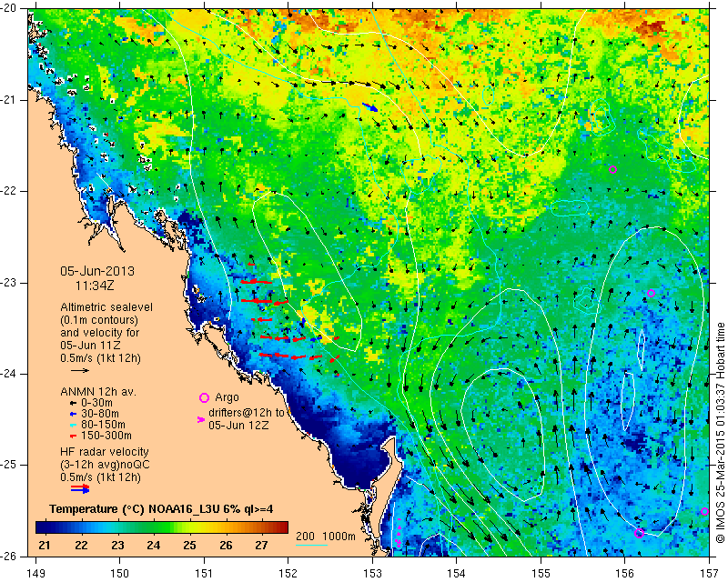Click the 'Argo' legend label
The width and height of the screenshot is (728, 582).
(x=227, y=397)
